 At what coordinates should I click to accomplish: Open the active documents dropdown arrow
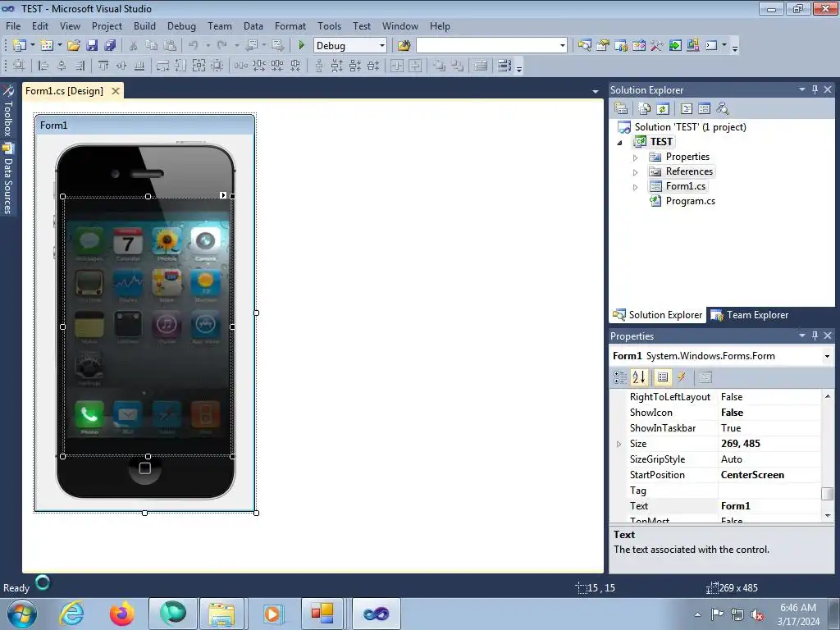click(x=596, y=92)
